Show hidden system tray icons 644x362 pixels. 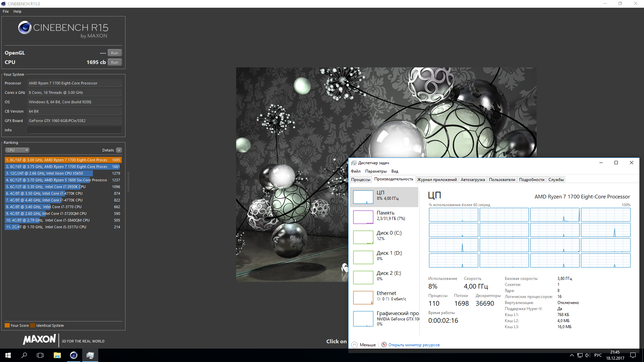572,355
